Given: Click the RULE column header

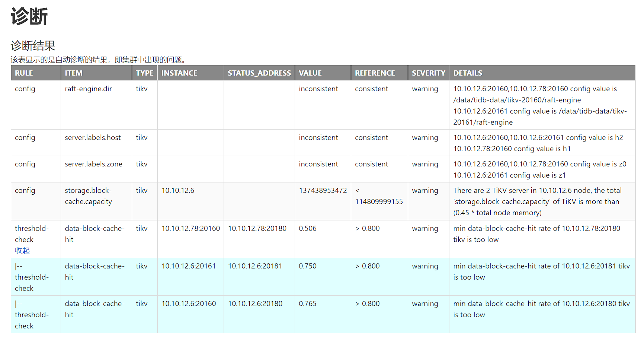Looking at the screenshot, I should pos(36,73).
